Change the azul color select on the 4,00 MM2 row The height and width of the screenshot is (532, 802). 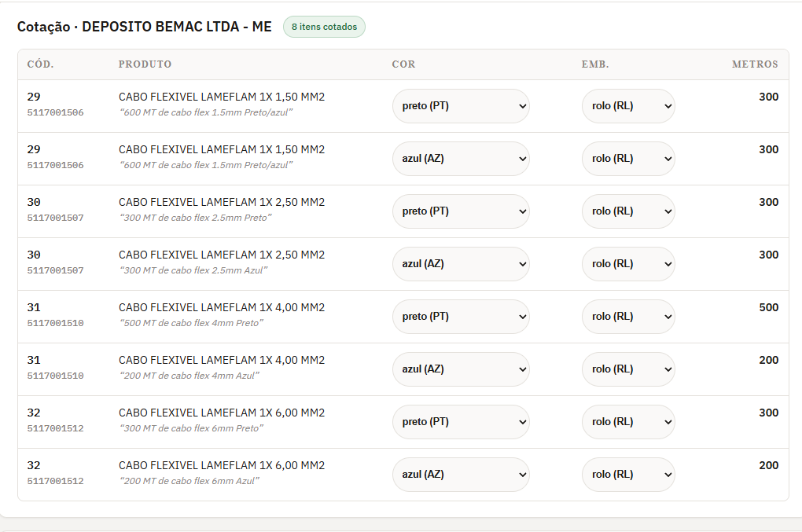pyautogui.click(x=461, y=369)
